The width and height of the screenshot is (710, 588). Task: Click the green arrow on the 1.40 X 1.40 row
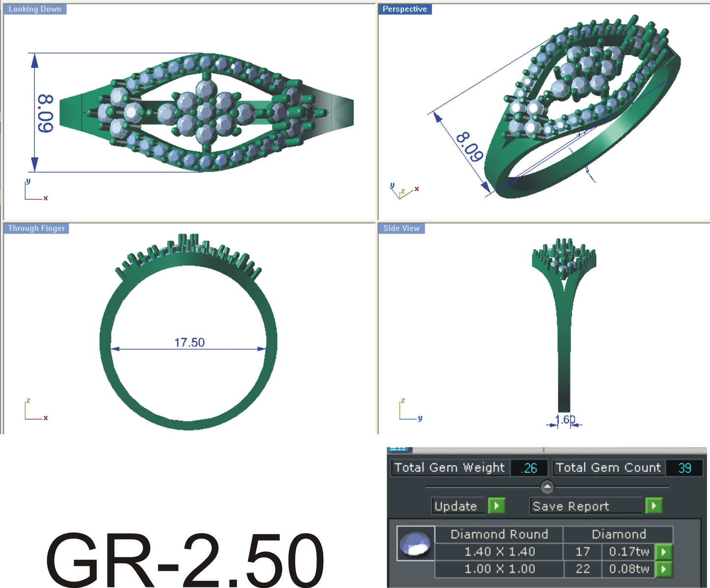tap(663, 551)
